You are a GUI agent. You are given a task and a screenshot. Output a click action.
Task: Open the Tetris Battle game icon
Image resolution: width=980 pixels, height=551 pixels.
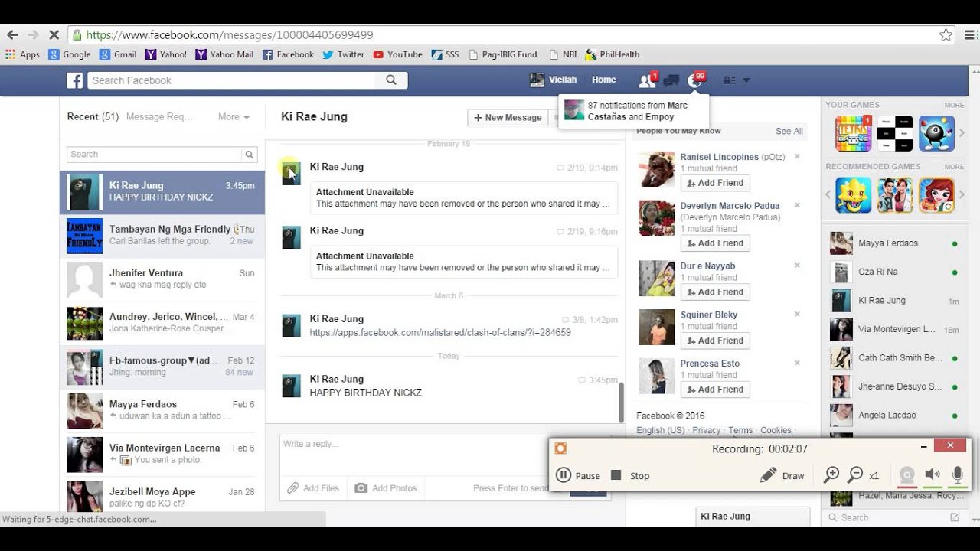click(853, 134)
